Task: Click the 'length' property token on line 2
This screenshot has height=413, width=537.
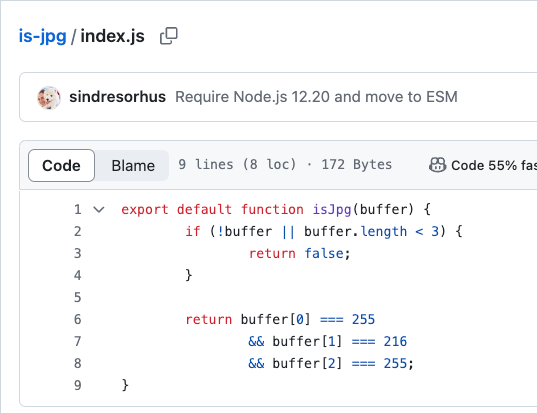Action: [384, 232]
